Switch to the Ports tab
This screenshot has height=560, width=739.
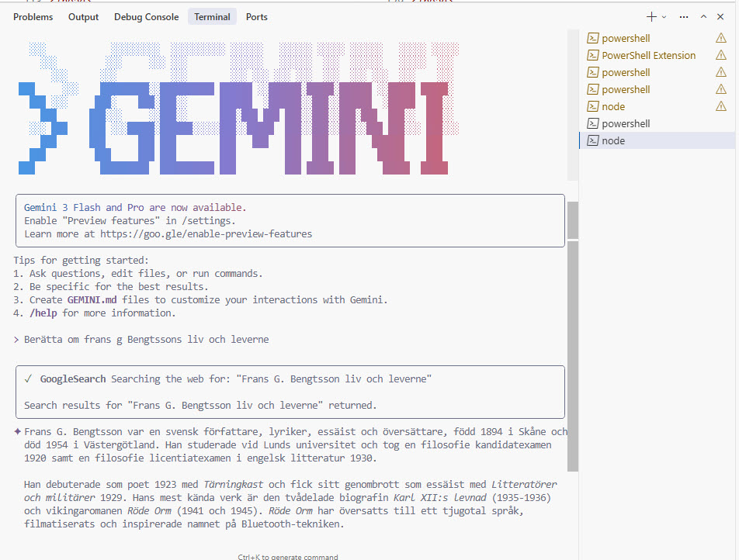pos(256,16)
